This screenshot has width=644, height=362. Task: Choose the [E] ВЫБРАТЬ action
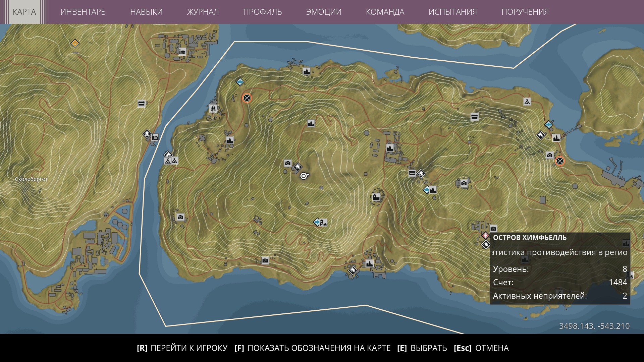(422, 348)
